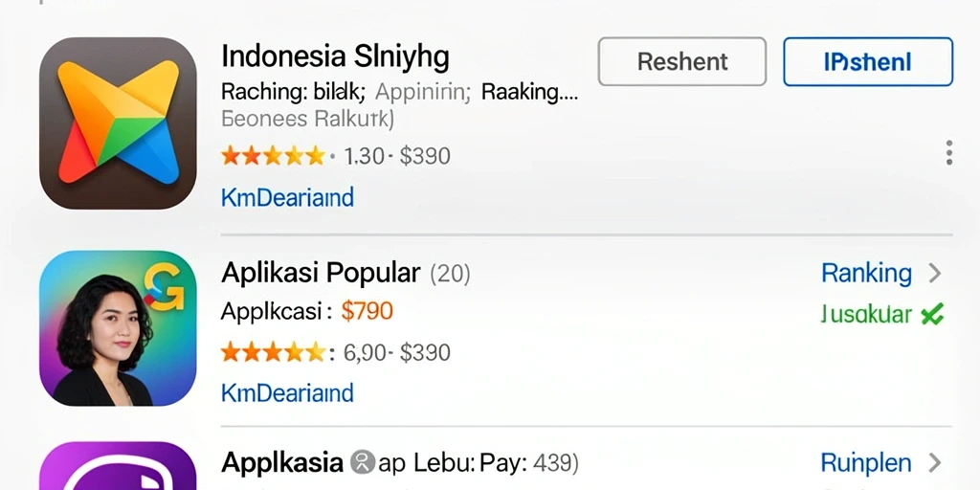Open the Indonesia Slniyhg app title

[335, 57]
